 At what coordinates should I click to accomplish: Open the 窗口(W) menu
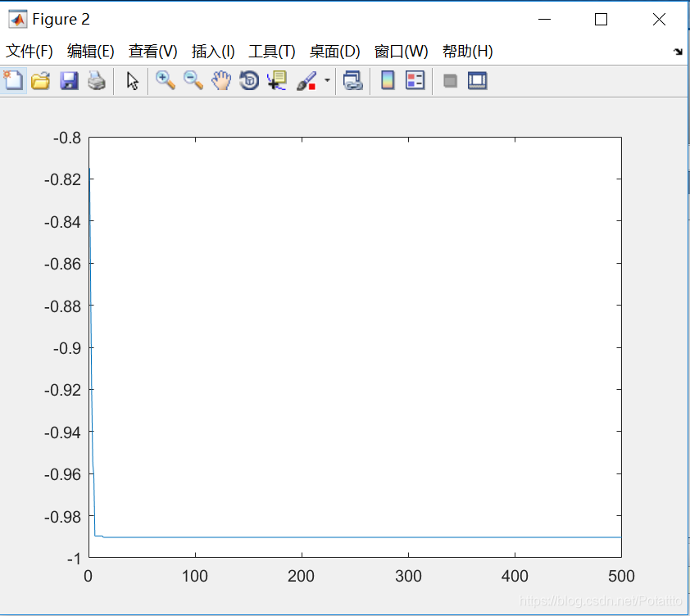[x=401, y=52]
